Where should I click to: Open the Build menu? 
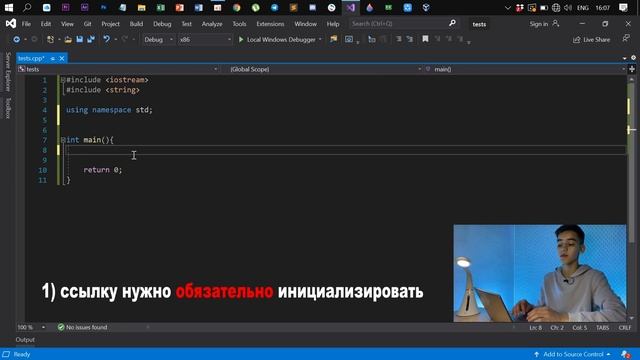tap(136, 24)
